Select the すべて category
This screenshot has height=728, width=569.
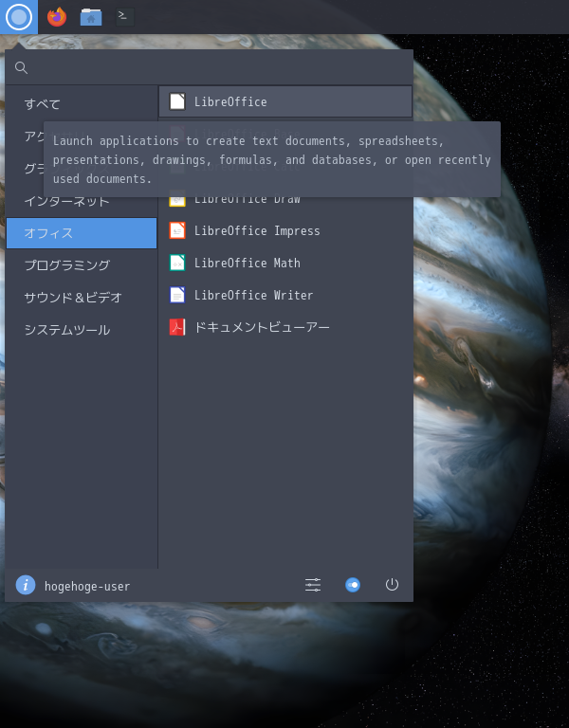(x=82, y=104)
